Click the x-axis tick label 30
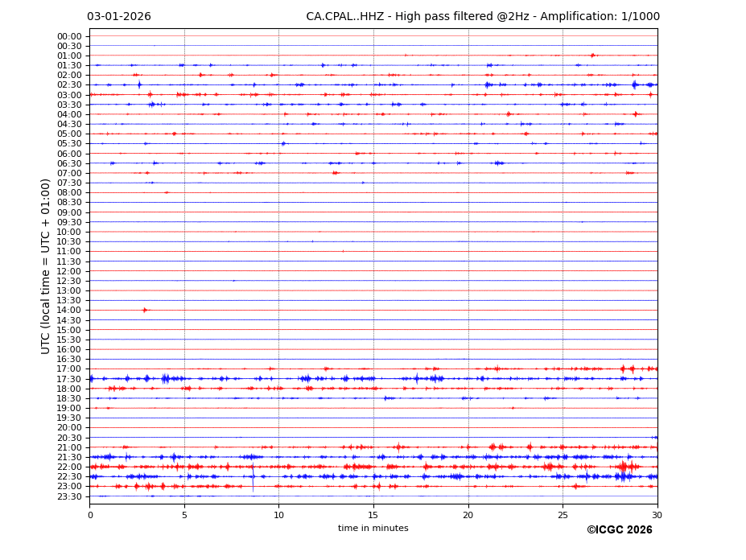The image size is (746, 560). (x=657, y=515)
